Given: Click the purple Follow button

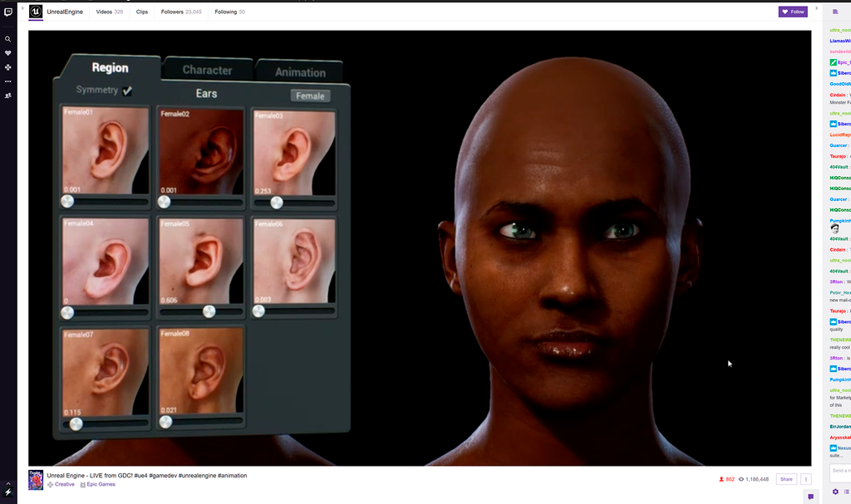Looking at the screenshot, I should click(793, 12).
